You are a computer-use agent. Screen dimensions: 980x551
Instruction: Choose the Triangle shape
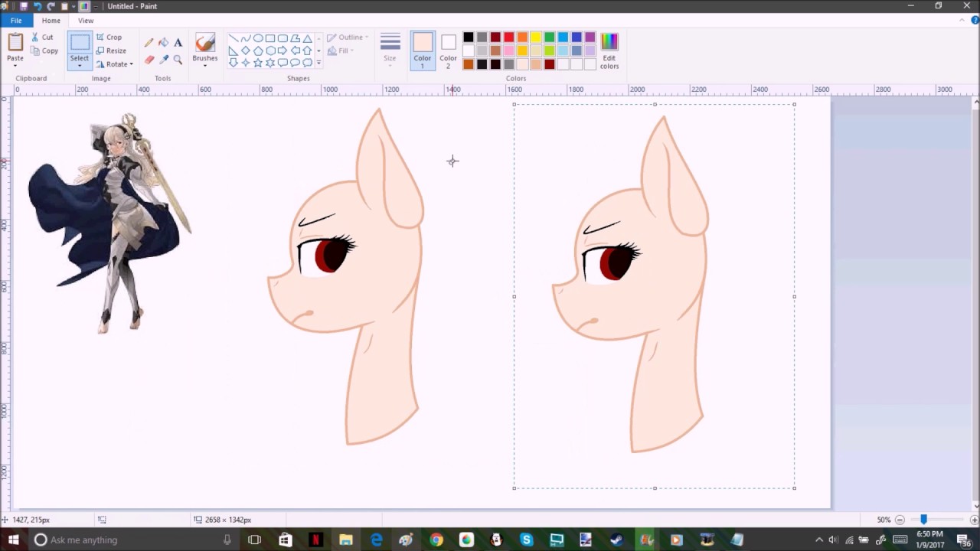click(307, 38)
